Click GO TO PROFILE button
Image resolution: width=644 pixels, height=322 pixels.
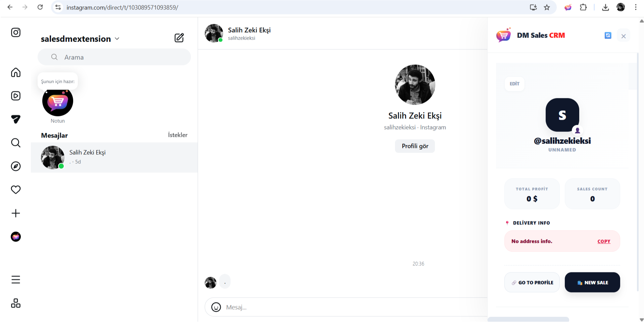pos(532,282)
